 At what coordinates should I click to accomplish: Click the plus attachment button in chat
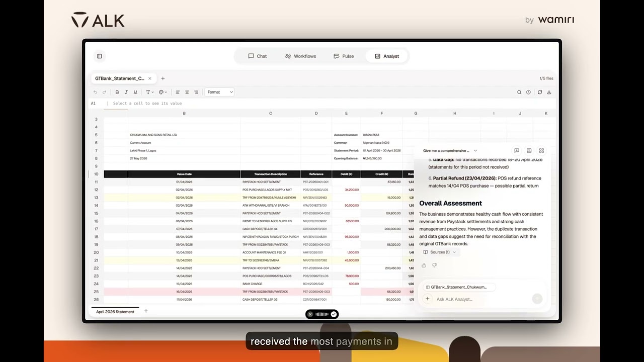[427, 299]
